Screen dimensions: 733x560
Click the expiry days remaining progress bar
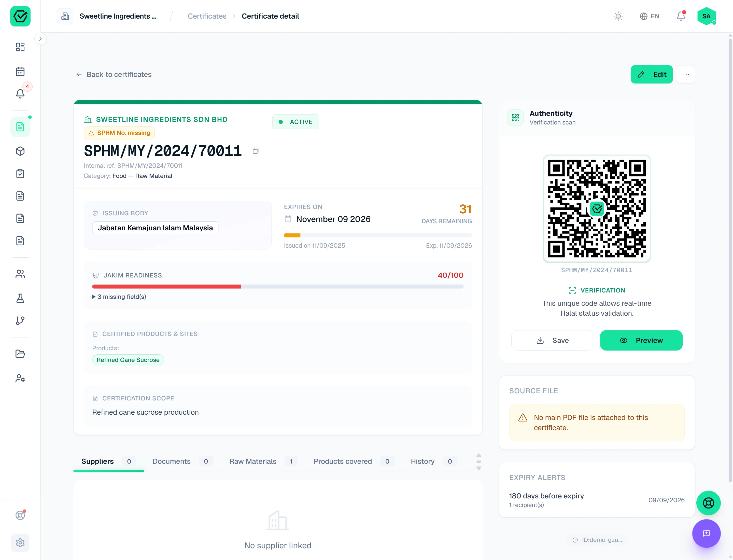[378, 235]
